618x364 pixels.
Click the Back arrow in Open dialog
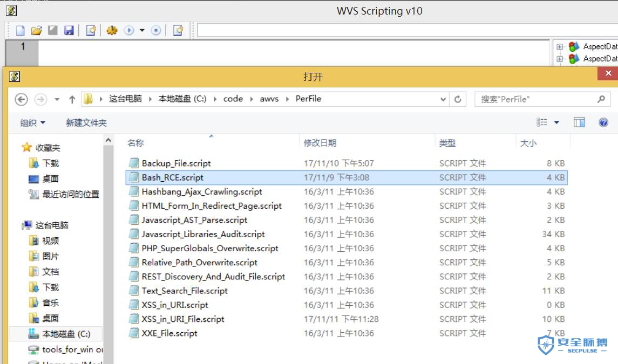coord(21,99)
